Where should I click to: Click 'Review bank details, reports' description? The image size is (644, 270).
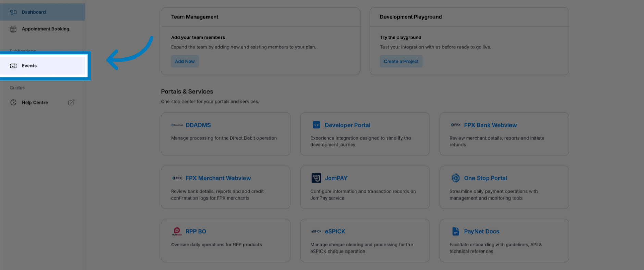pyautogui.click(x=217, y=195)
